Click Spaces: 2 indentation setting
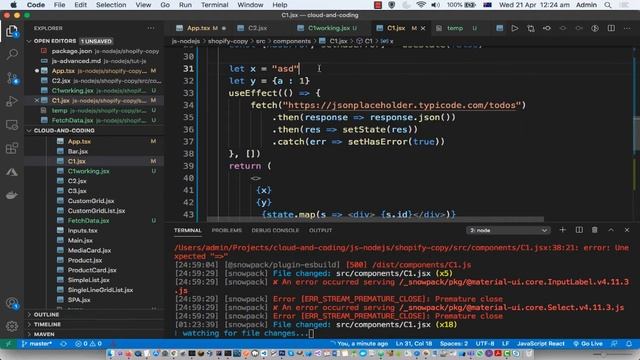The height and width of the screenshot is (360, 640). (x=454, y=344)
